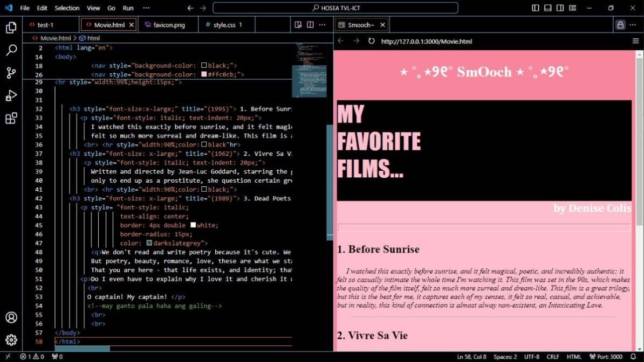644x362 pixels.
Task: Click the #ffc0cb pink color swatch
Action: [204, 74]
